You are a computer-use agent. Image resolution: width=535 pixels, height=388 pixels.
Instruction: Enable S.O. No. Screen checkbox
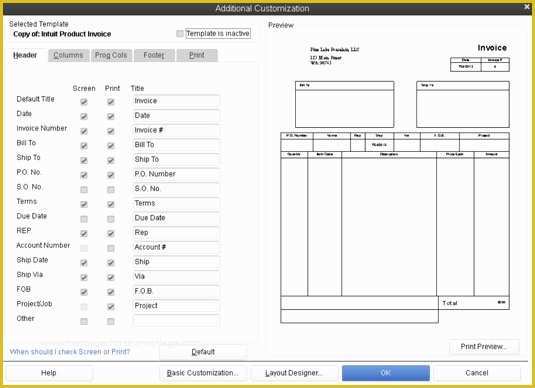84,190
